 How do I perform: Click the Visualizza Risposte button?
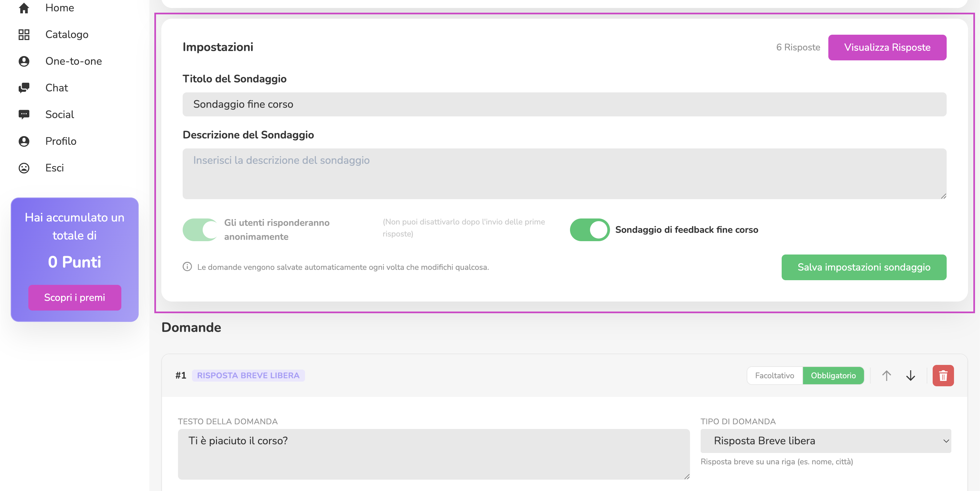887,47
